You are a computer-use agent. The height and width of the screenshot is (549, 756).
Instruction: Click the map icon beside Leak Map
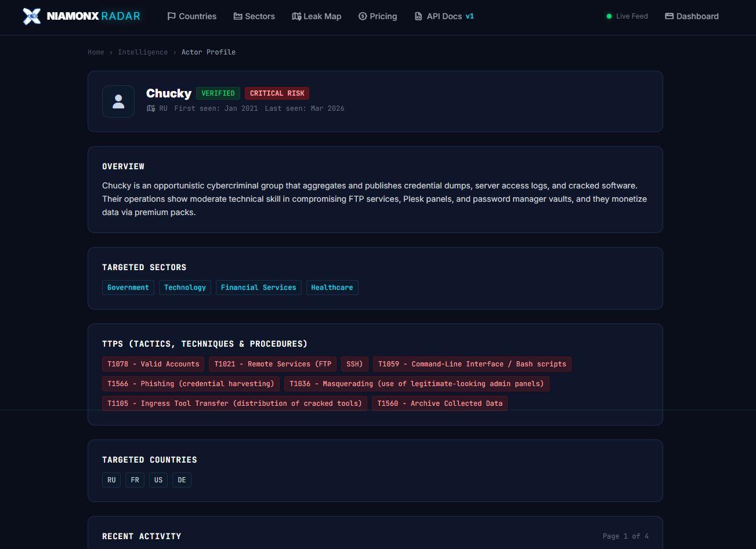click(x=296, y=16)
